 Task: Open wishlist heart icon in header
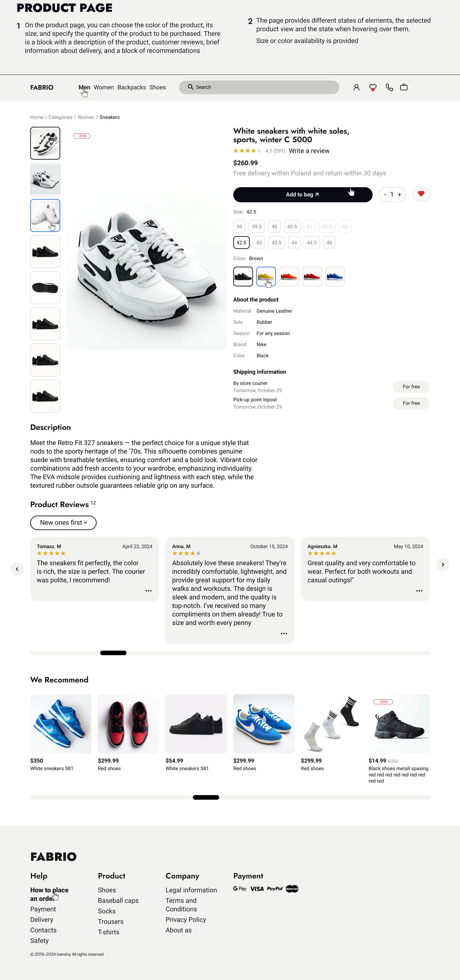[373, 87]
